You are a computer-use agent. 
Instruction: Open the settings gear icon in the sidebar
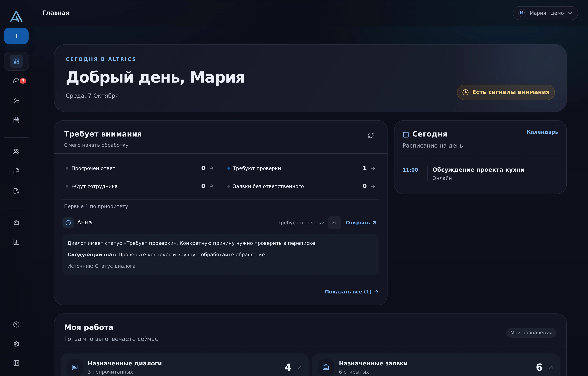coord(16,344)
